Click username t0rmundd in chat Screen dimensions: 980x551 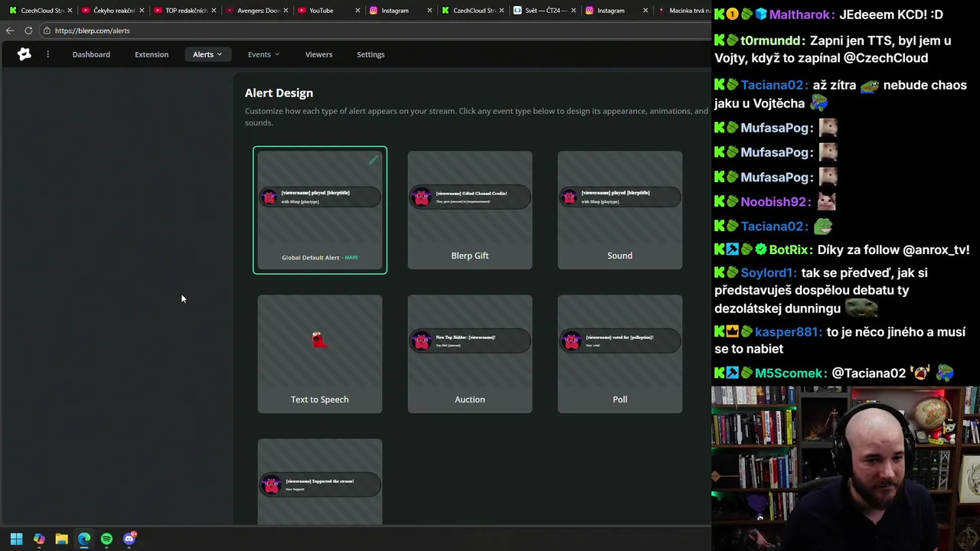[771, 41]
